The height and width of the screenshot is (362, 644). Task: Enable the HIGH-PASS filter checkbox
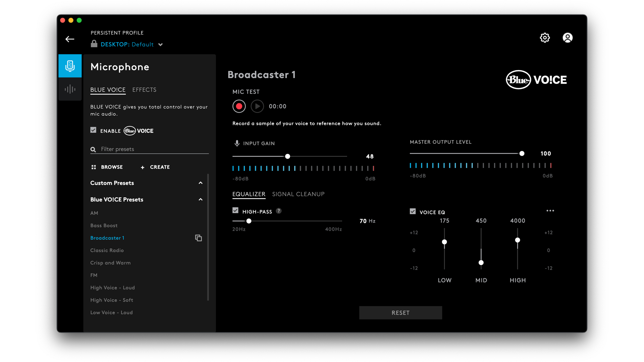[234, 211]
